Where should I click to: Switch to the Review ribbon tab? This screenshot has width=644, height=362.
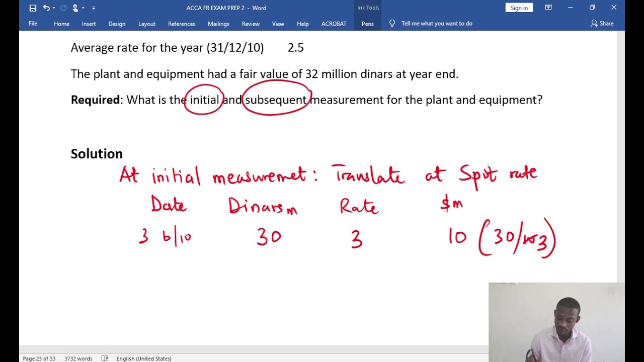point(251,24)
